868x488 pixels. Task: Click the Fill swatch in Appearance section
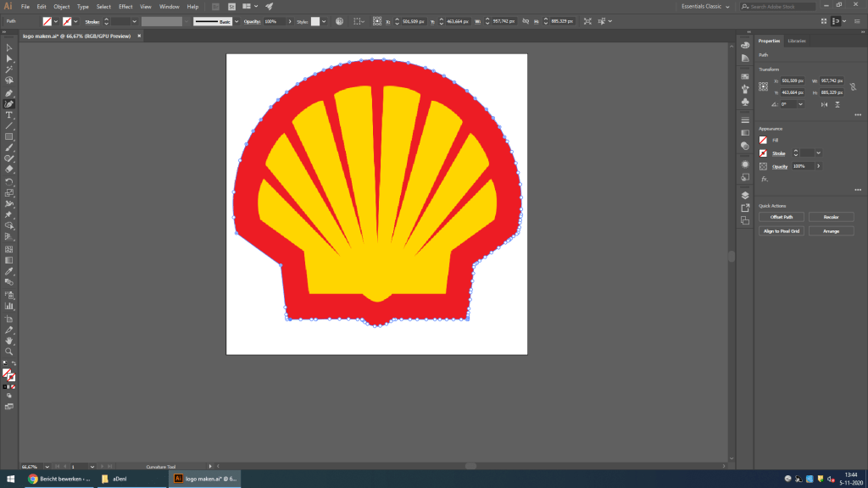[764, 140]
